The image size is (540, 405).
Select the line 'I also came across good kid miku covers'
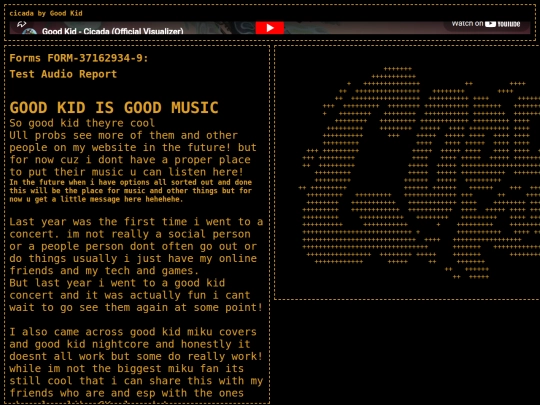tap(133, 332)
